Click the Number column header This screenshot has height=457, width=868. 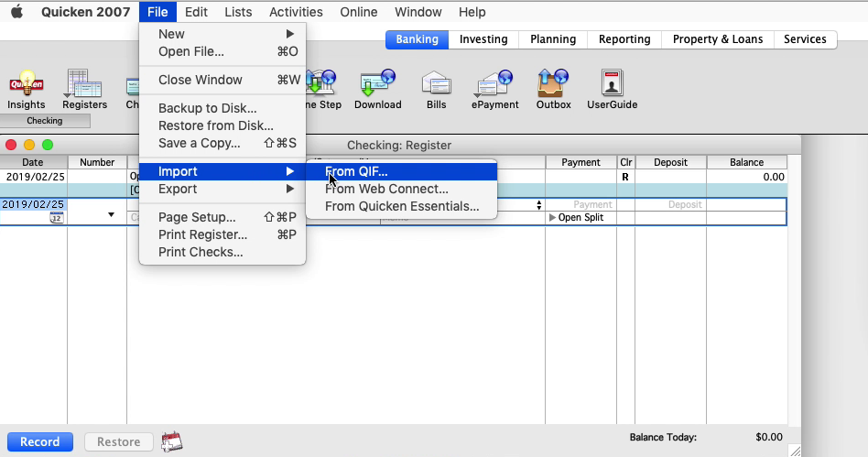(x=97, y=162)
